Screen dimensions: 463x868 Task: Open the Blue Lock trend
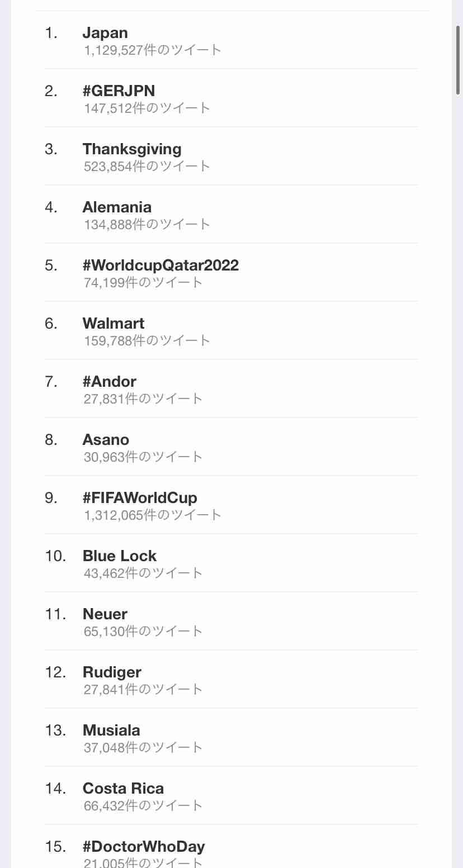[120, 556]
